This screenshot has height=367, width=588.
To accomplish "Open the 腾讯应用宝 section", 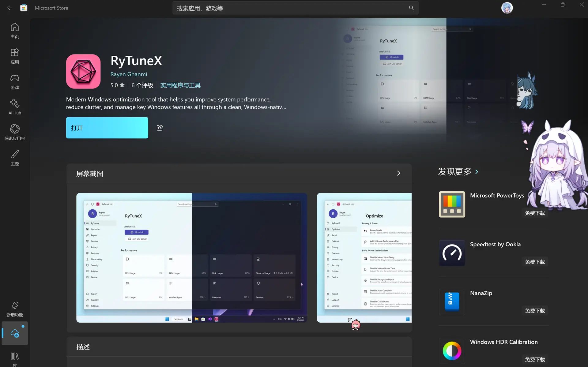I will coord(15,133).
